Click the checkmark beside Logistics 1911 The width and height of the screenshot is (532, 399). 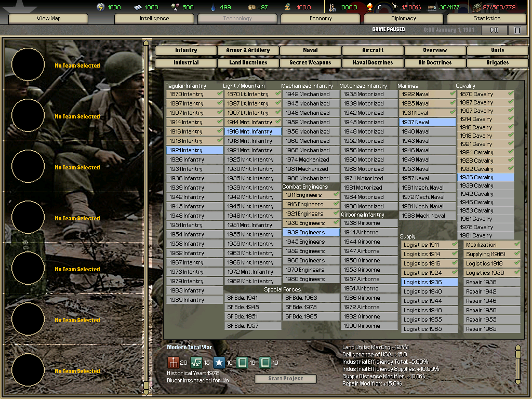454,244
